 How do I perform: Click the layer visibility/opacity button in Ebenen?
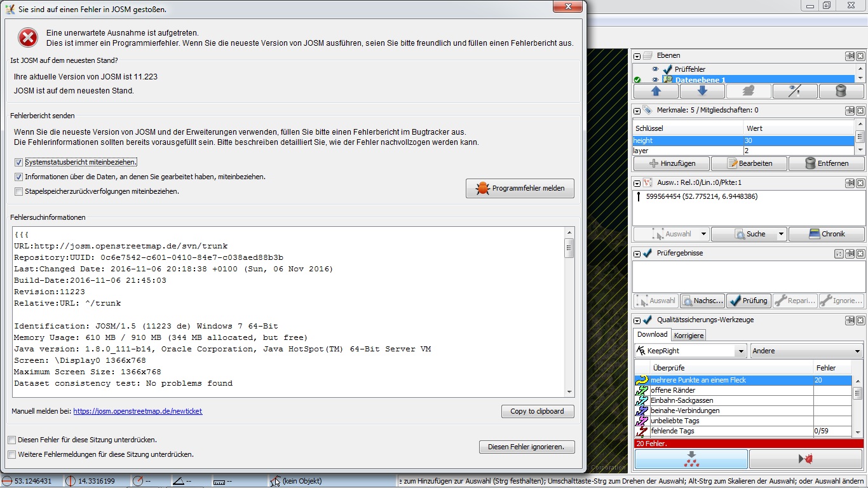pyautogui.click(x=794, y=91)
